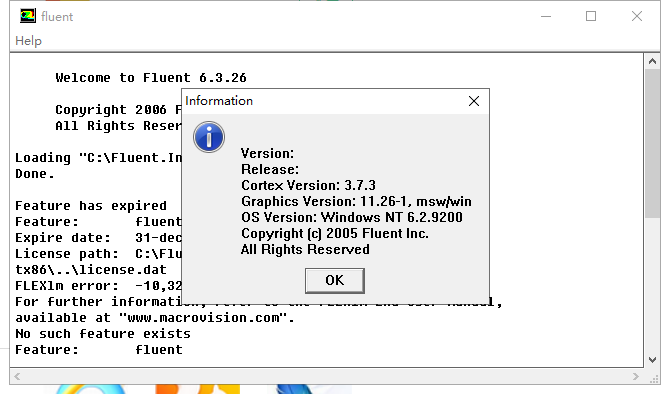The image size is (670, 394).
Task: Click the 'Welcome to Fluent 6.3.26' text
Action: (x=151, y=78)
